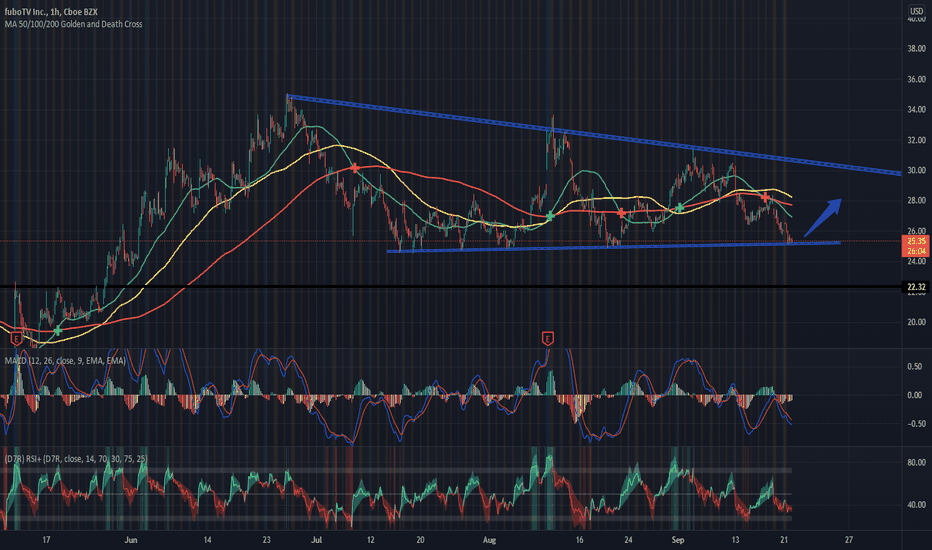
Task: Select the red death cross marker near September 21
Action: click(x=766, y=197)
